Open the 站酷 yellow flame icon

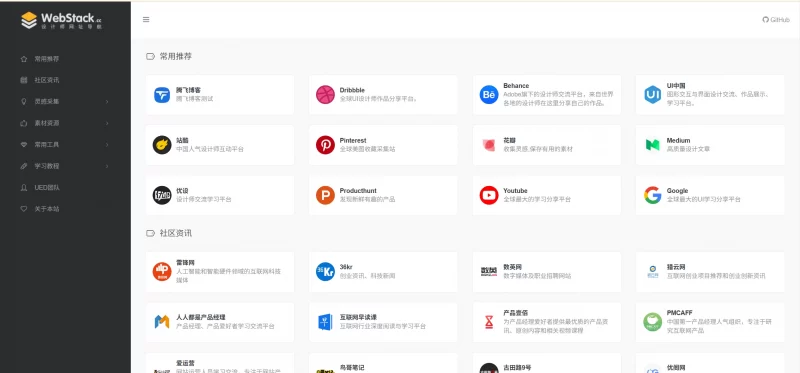(x=162, y=145)
